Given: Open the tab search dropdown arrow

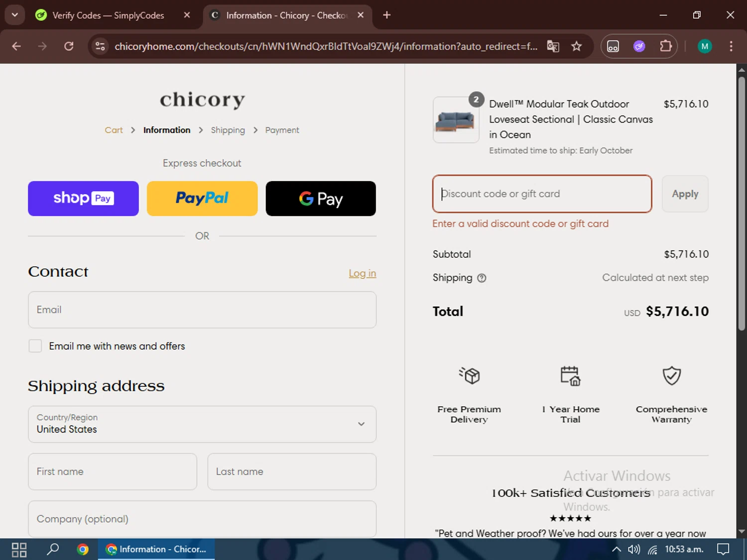Looking at the screenshot, I should tap(14, 15).
